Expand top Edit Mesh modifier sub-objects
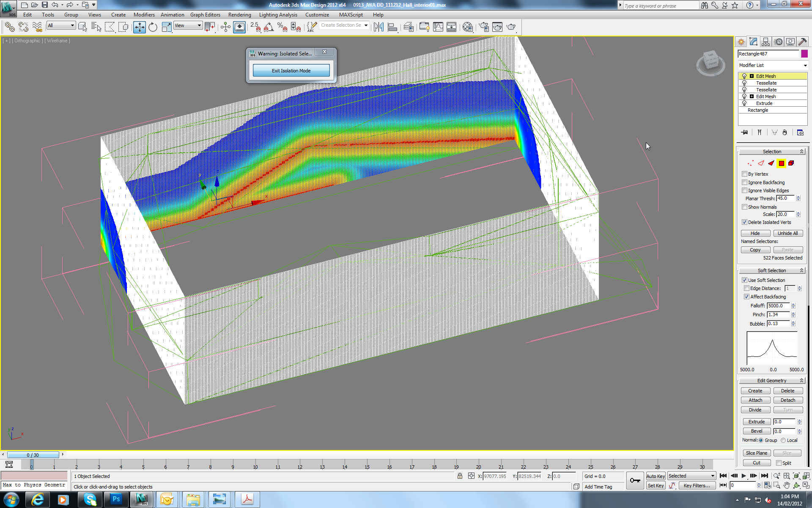This screenshot has height=508, width=812. click(752, 76)
